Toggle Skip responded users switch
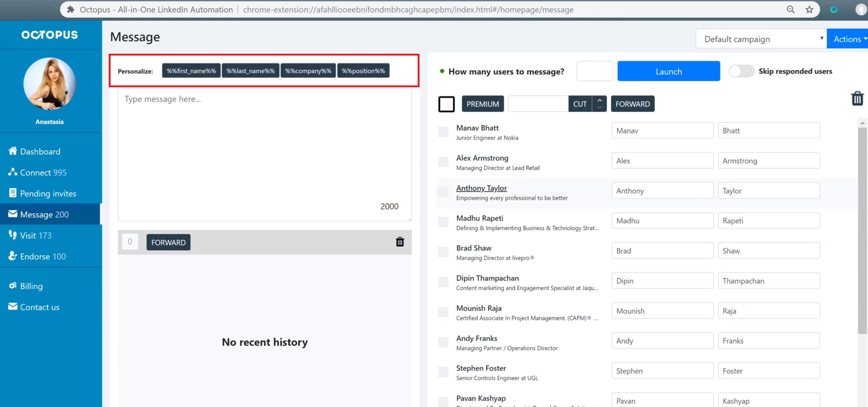Screen dimensions: 868x407 [741, 71]
